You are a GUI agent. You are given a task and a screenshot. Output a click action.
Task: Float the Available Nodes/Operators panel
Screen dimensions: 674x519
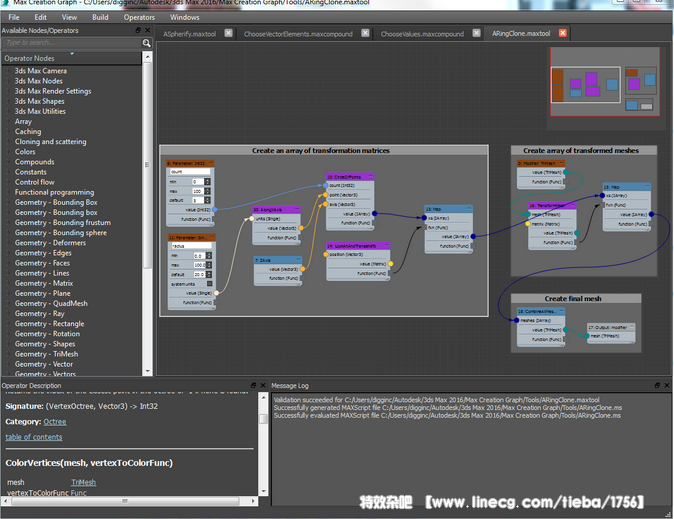(x=138, y=30)
